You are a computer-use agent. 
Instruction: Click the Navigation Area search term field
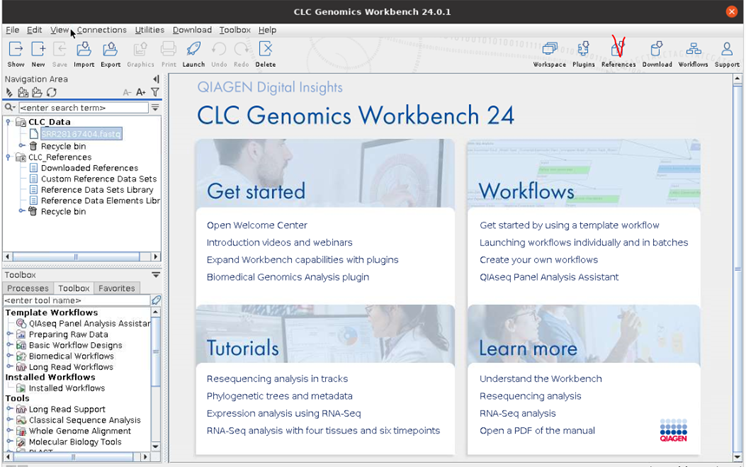(84, 108)
